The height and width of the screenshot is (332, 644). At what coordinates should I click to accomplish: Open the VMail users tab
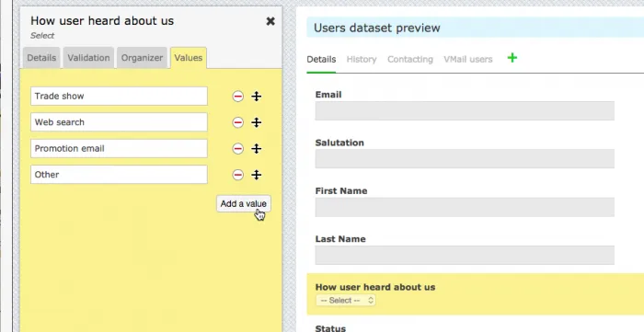coord(467,60)
